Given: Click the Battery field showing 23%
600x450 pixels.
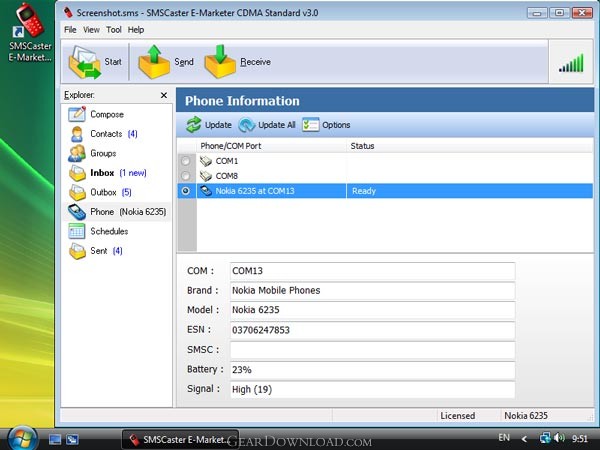Looking at the screenshot, I should tap(372, 370).
